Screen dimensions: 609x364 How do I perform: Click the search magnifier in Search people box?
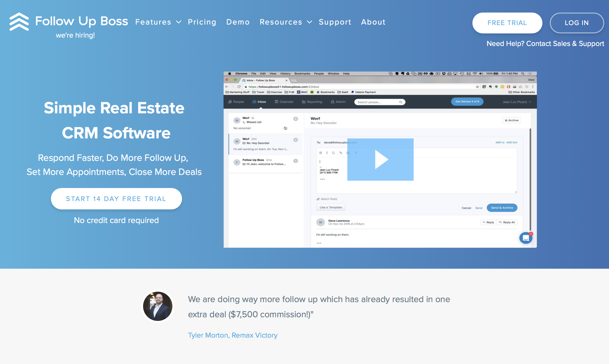click(x=401, y=102)
